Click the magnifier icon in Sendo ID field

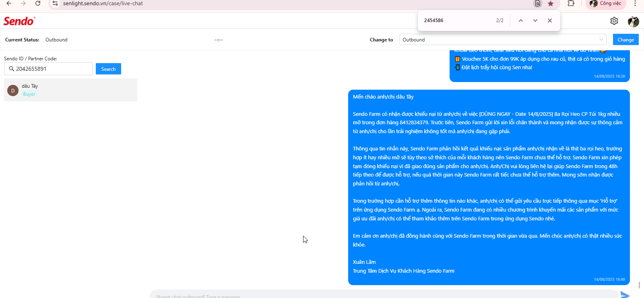click(12, 69)
